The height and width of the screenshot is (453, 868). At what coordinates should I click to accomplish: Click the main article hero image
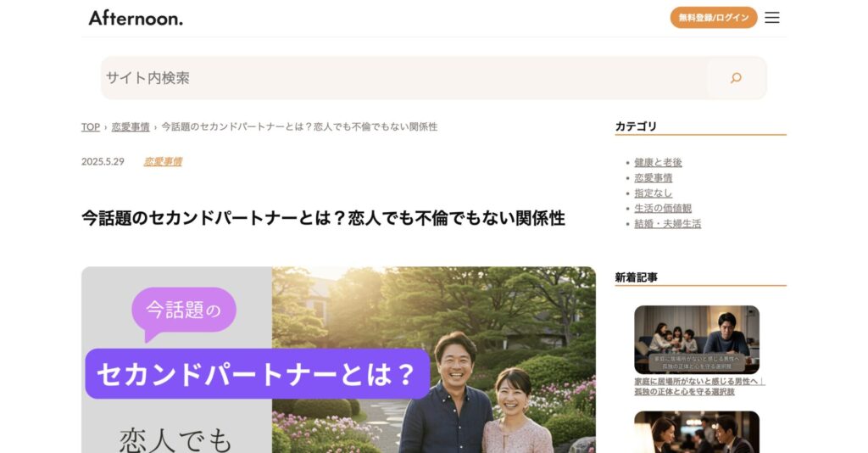click(x=338, y=360)
